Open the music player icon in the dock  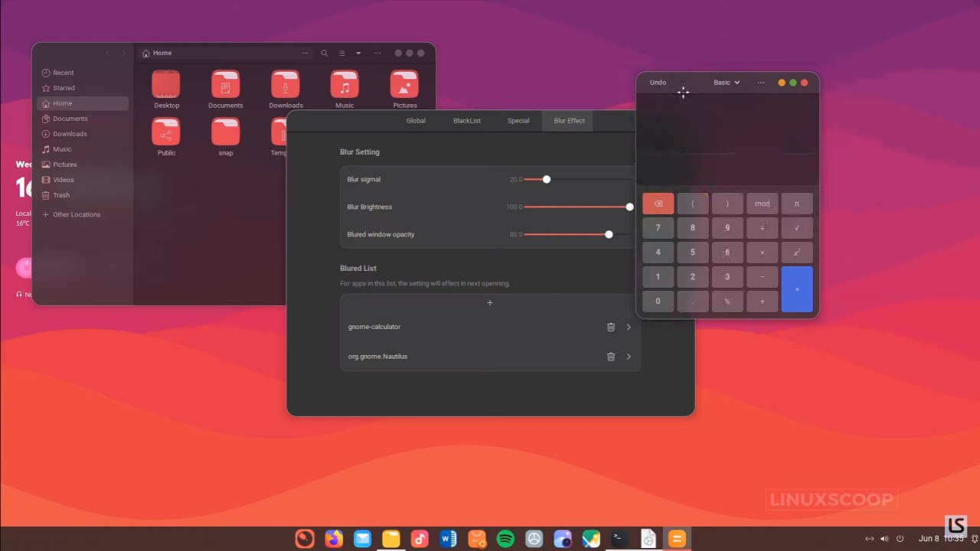click(x=420, y=539)
